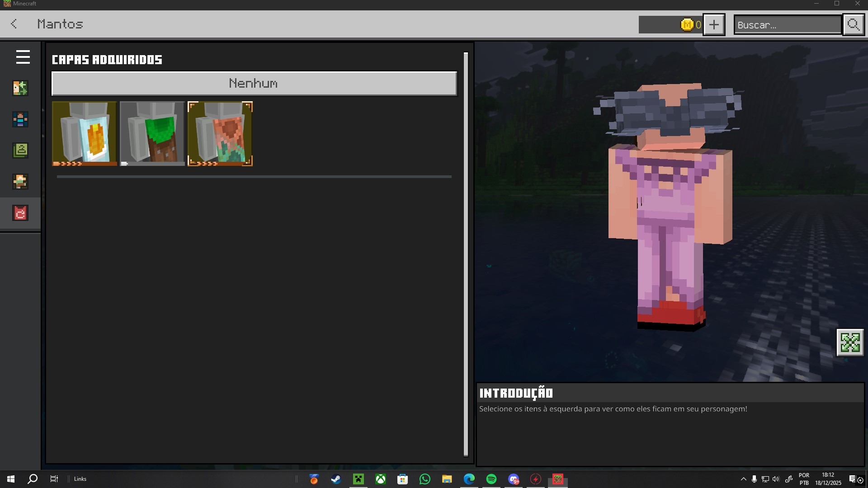
Task: Select the copper-colored cape thumbnail
Action: 220,134
